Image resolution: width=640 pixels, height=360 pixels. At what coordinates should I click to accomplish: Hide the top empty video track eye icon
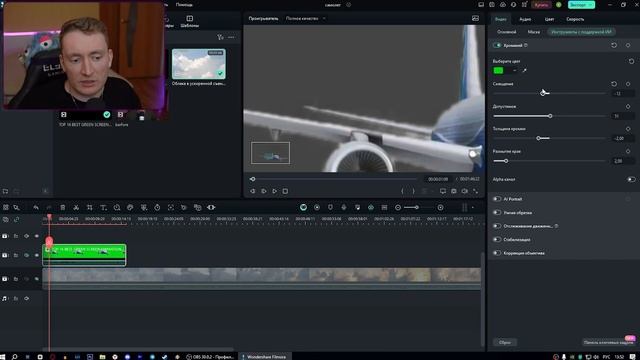(x=37, y=236)
